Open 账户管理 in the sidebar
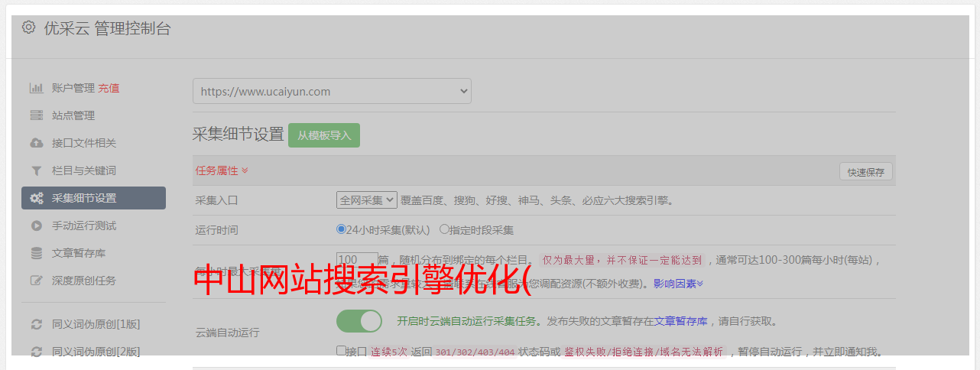 [x=73, y=88]
